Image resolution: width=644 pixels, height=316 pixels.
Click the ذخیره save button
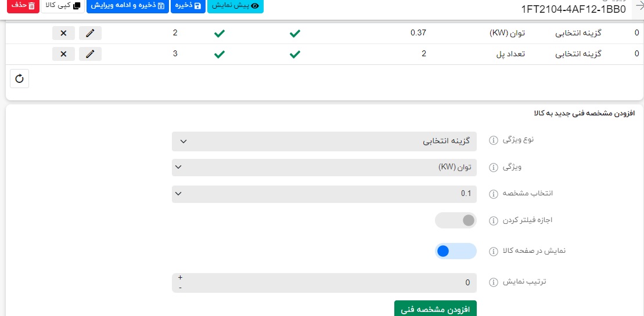tap(188, 6)
